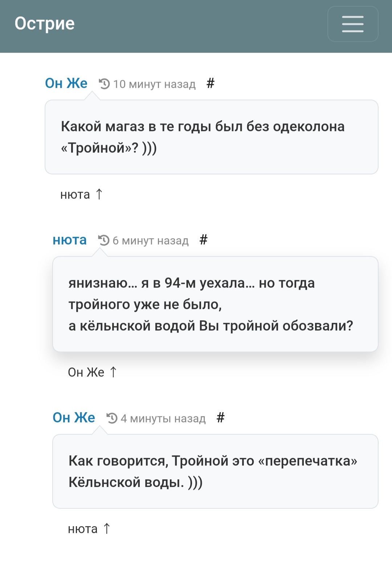Click clock icon beside 10 минут назад

tap(105, 84)
